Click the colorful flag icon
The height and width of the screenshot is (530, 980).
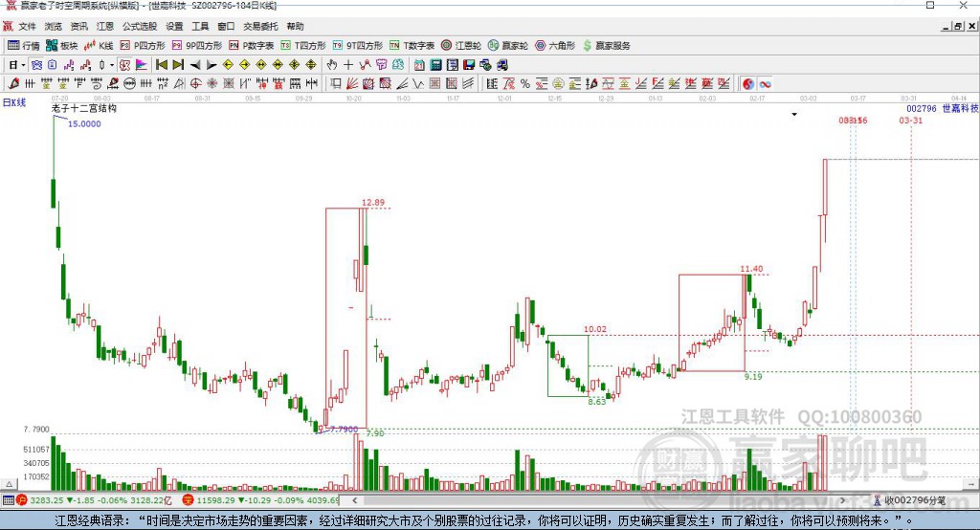click(x=142, y=65)
